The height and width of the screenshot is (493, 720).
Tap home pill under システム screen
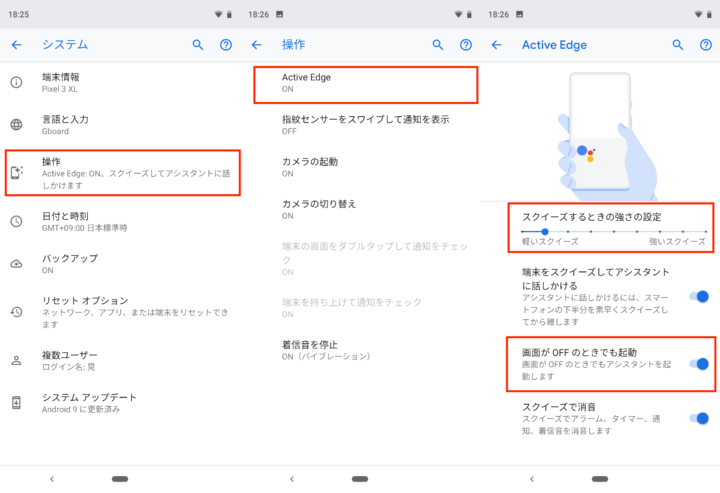pos(120,479)
